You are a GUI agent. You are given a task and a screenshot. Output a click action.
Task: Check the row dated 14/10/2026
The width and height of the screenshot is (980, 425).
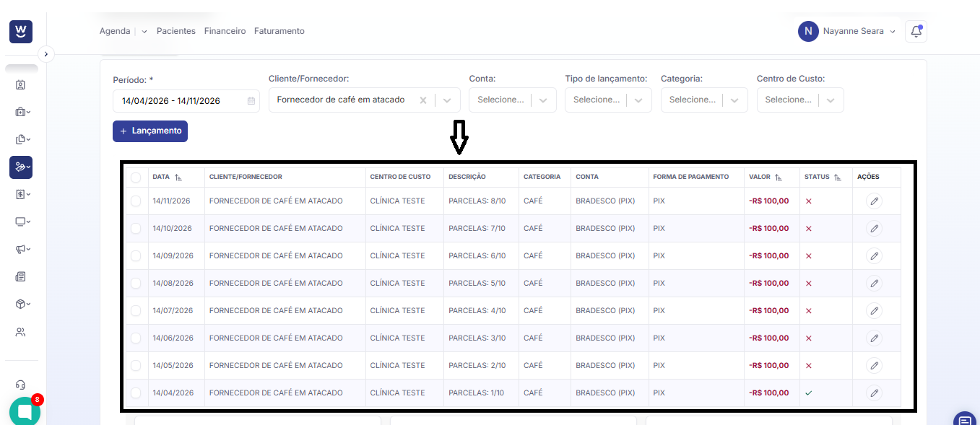[136, 229]
